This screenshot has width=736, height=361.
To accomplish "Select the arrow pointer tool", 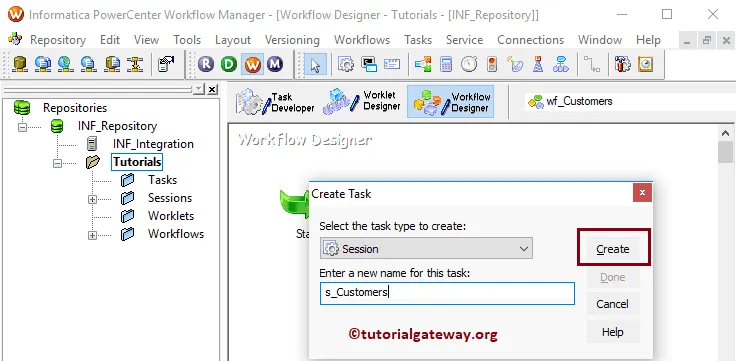I will [x=314, y=64].
